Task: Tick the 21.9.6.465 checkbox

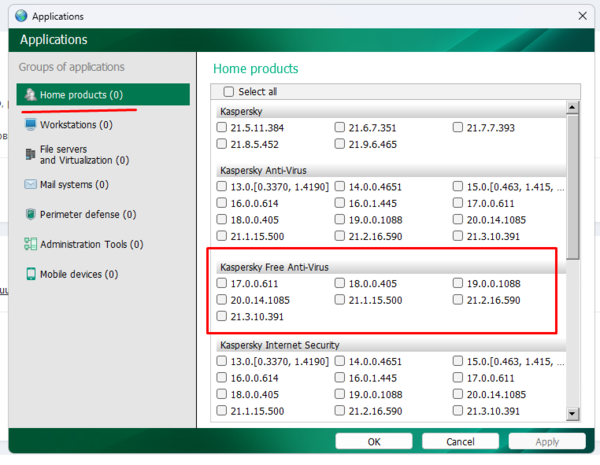Action: [339, 144]
